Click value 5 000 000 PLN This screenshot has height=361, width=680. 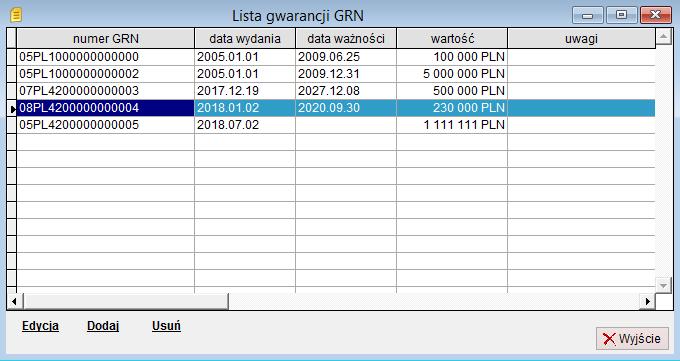click(x=464, y=74)
